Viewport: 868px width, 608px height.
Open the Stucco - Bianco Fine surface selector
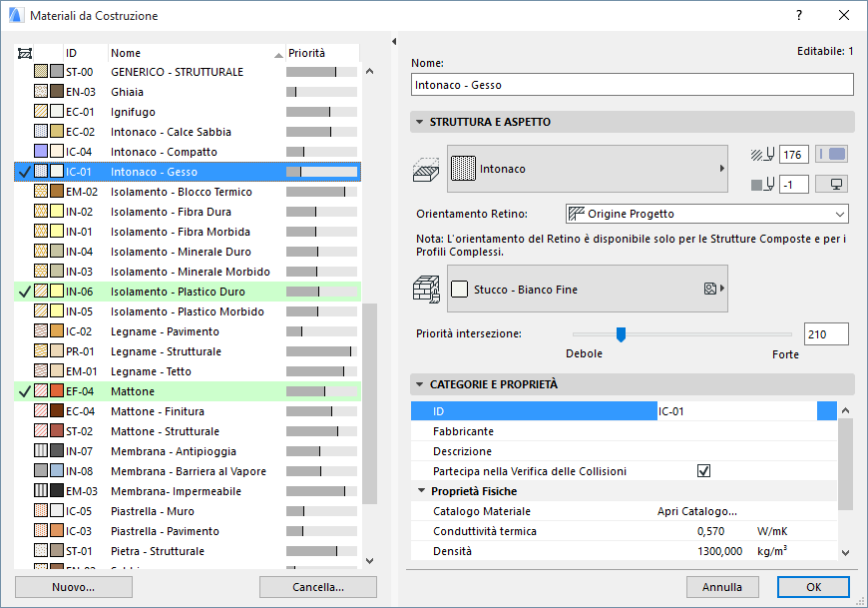(588, 289)
